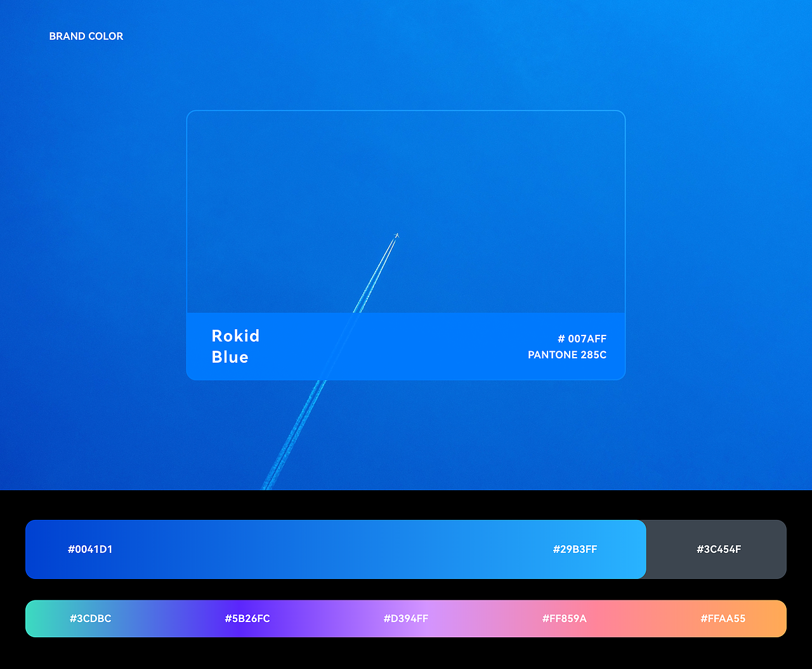This screenshot has height=669, width=812.
Task: Click the dark gray #3C454F swatch
Action: [x=717, y=549]
